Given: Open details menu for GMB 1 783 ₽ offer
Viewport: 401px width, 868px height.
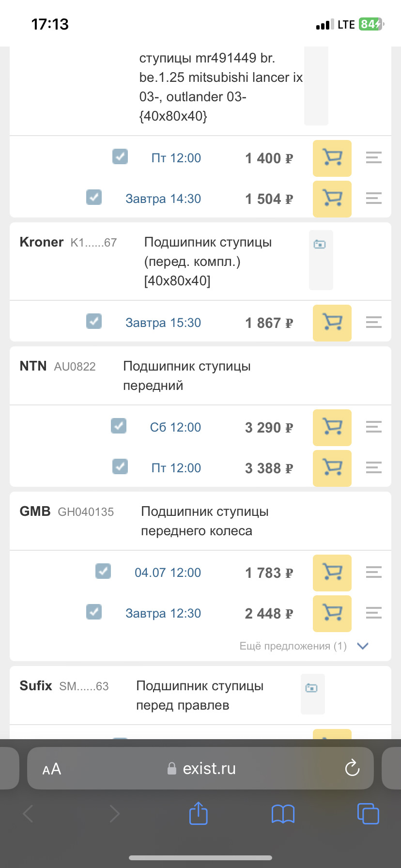Looking at the screenshot, I should (x=373, y=572).
